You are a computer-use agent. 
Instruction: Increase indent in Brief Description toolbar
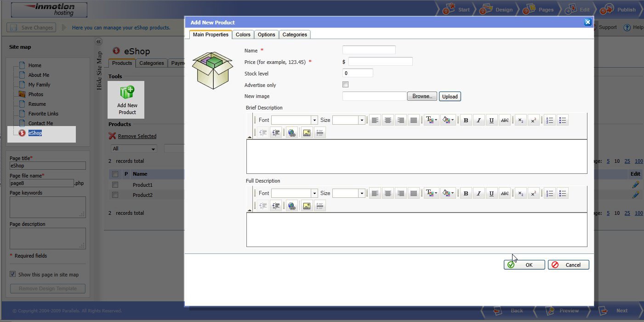(276, 133)
